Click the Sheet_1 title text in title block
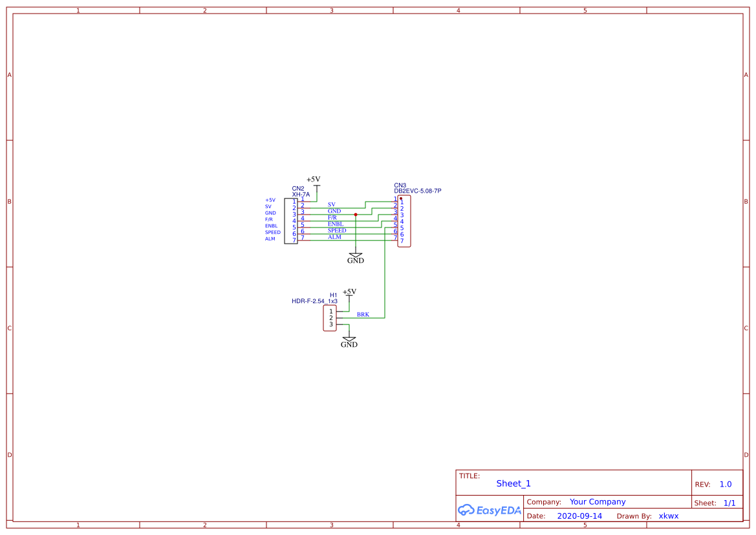 (x=513, y=483)
